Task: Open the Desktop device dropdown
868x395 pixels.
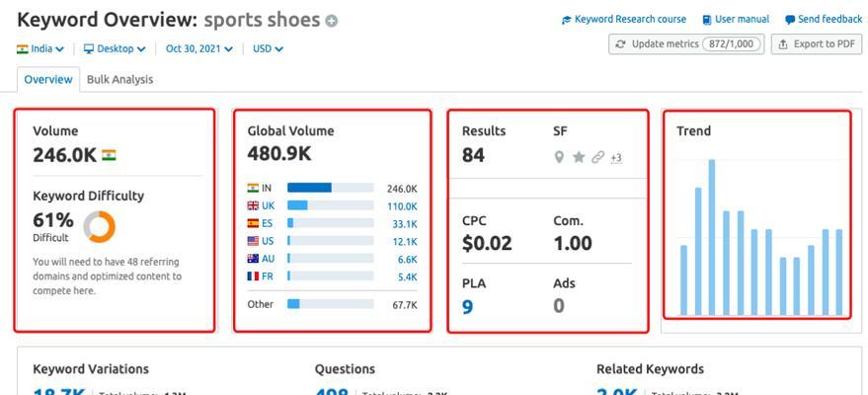Action: [x=115, y=48]
